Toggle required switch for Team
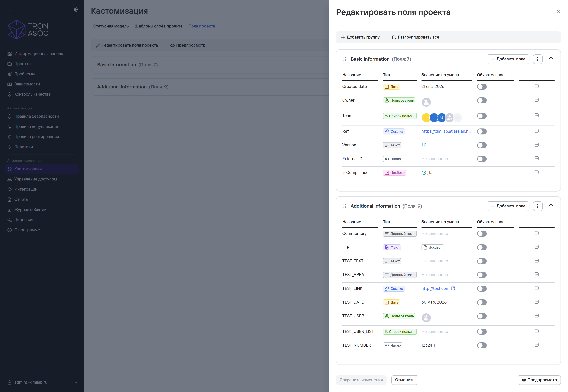This screenshot has height=392, width=568. [x=482, y=116]
